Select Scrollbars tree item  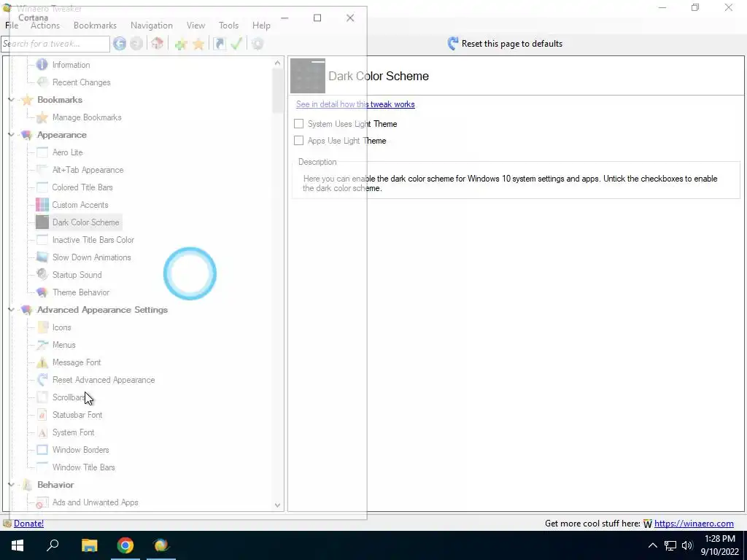click(x=69, y=397)
